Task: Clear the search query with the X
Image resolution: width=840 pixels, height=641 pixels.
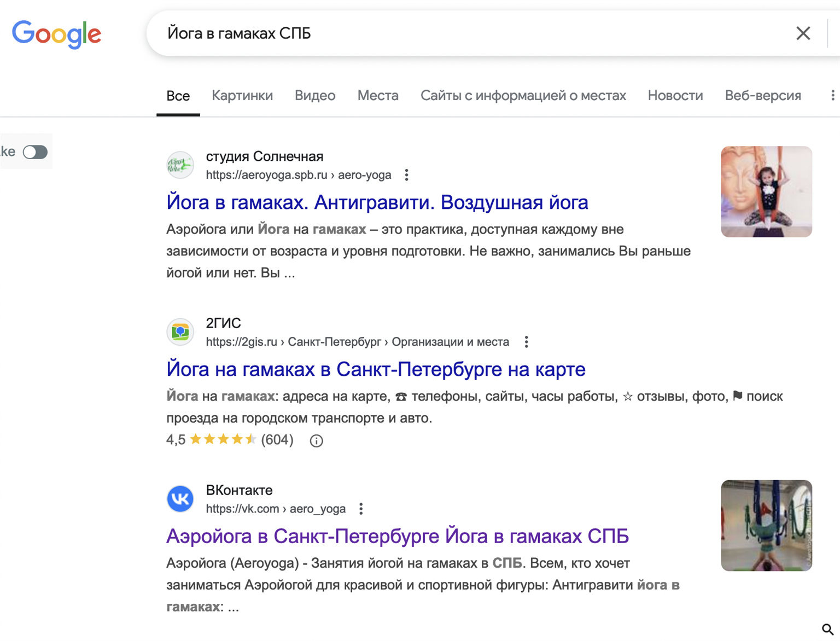Action: coord(803,33)
